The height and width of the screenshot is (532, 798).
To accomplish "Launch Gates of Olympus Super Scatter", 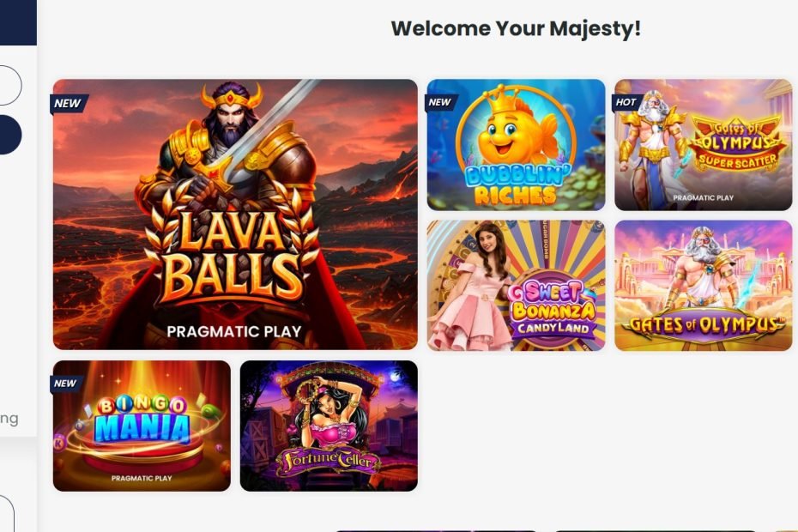I will [704, 144].
